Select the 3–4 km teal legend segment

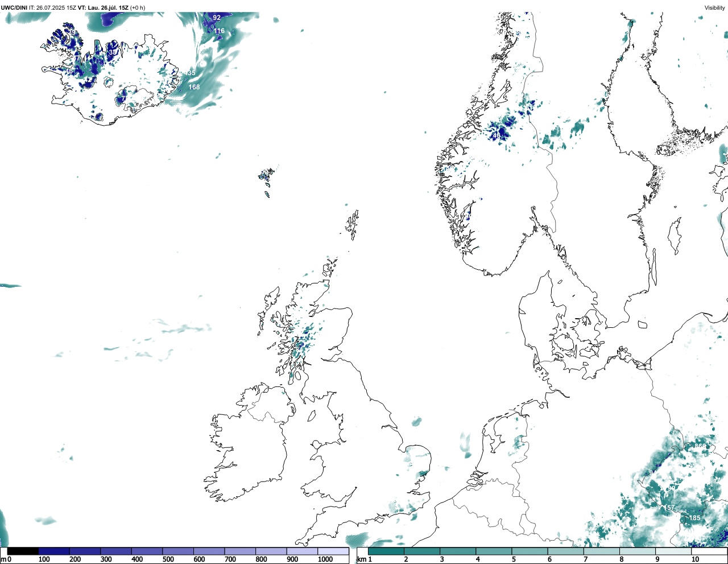click(x=458, y=551)
